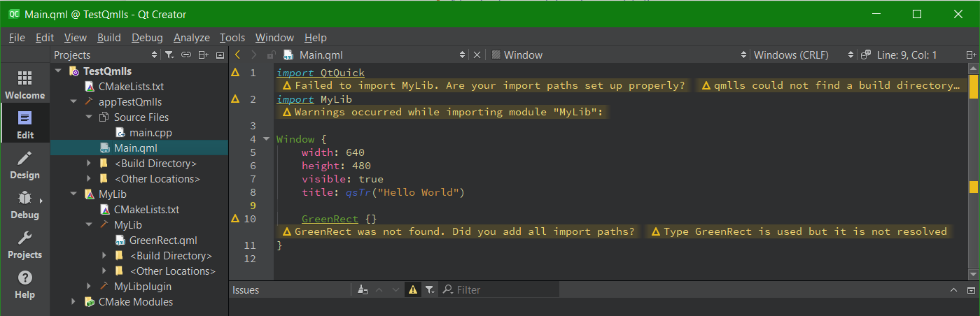This screenshot has height=316, width=980.
Task: Close the Main.qml document
Action: pos(477,55)
